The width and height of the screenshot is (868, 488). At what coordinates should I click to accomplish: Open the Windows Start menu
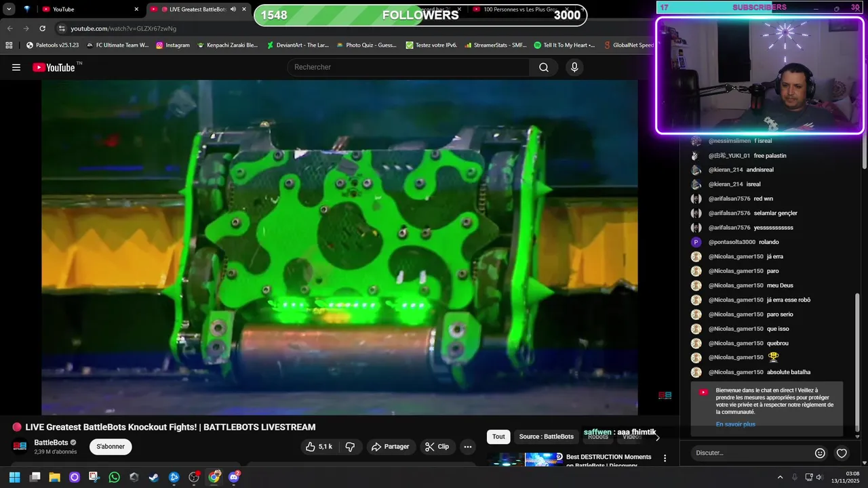point(14,477)
